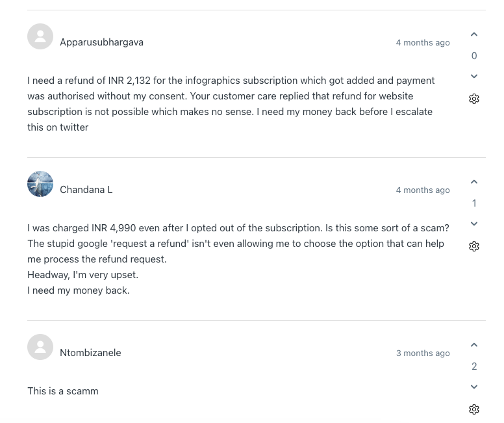This screenshot has height=423, width=504.
Task: Click the vote count on Ntombizanele's comment
Action: [474, 366]
